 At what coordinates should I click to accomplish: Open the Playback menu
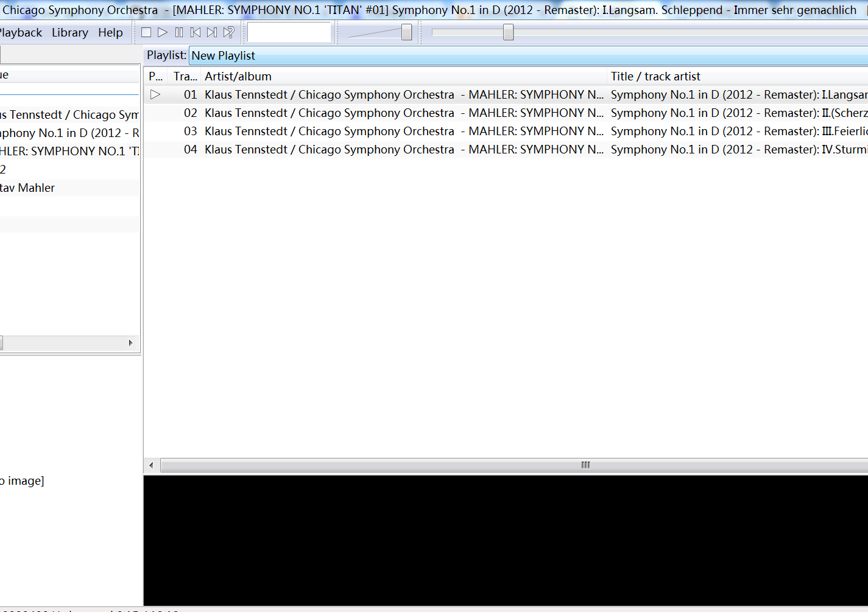pyautogui.click(x=20, y=32)
